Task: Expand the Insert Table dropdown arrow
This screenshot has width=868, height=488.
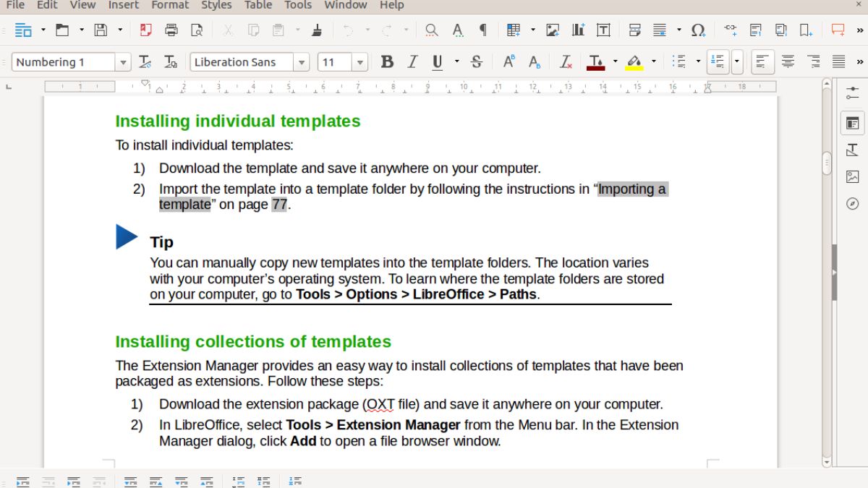Action: [x=533, y=30]
